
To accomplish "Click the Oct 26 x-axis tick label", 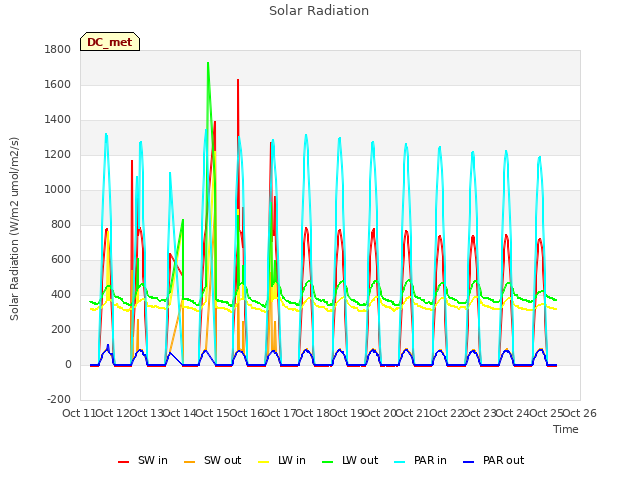I will [580, 413].
